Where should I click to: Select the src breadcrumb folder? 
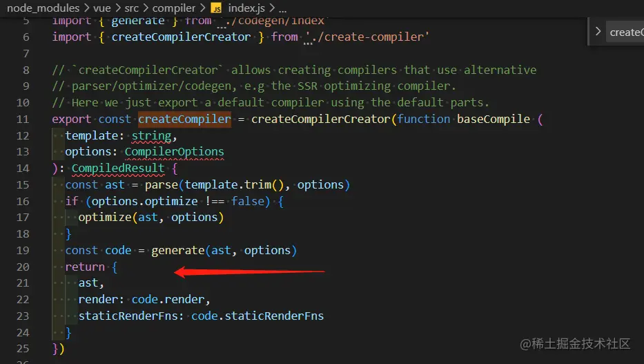click(x=131, y=8)
